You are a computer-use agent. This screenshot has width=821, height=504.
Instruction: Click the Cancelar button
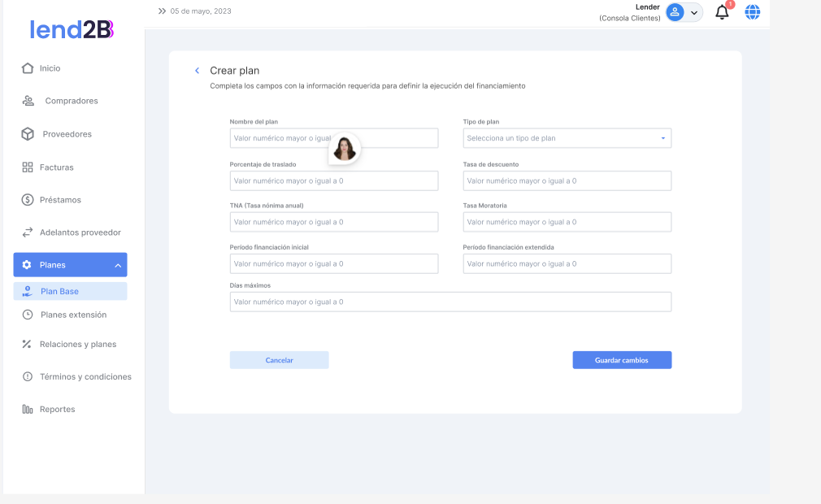[279, 360]
